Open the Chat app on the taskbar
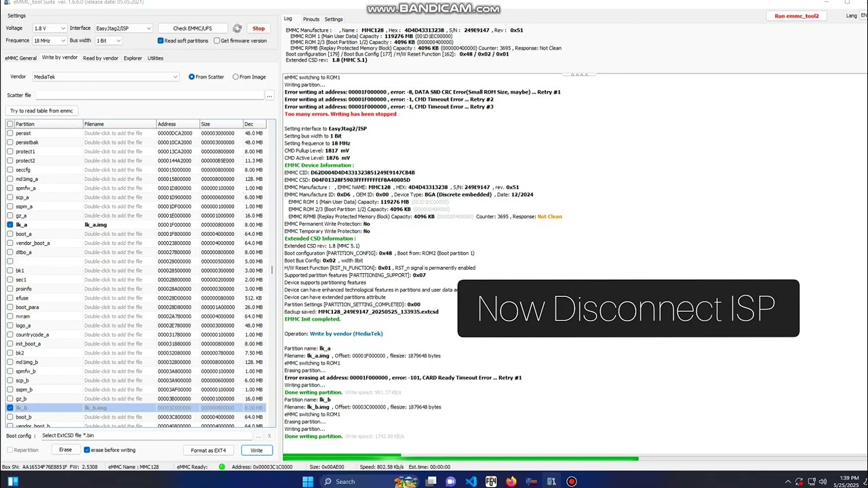Screen dimensions: 868x488 (451, 482)
